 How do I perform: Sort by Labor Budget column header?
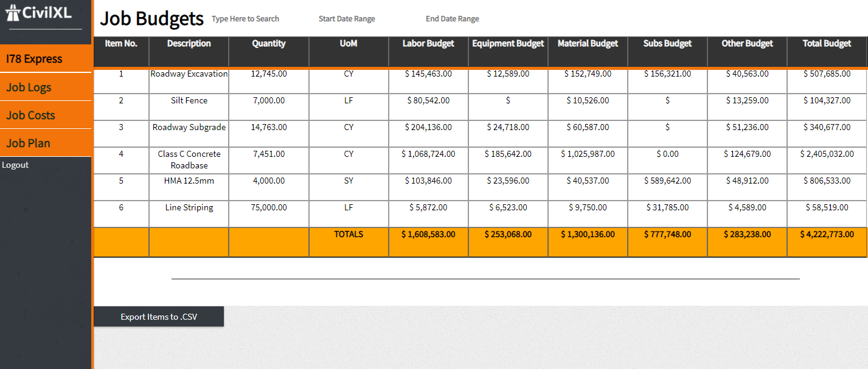428,44
